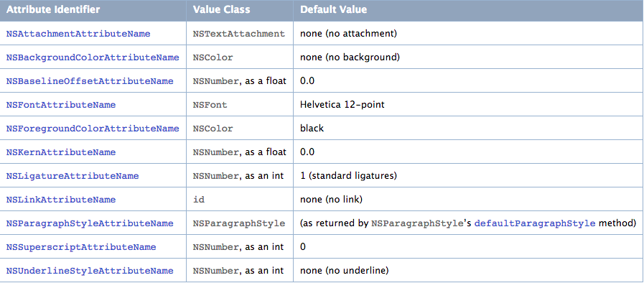Click the Value Class column header
Image resolution: width=644 pixels, height=283 pixels.
(x=221, y=9)
